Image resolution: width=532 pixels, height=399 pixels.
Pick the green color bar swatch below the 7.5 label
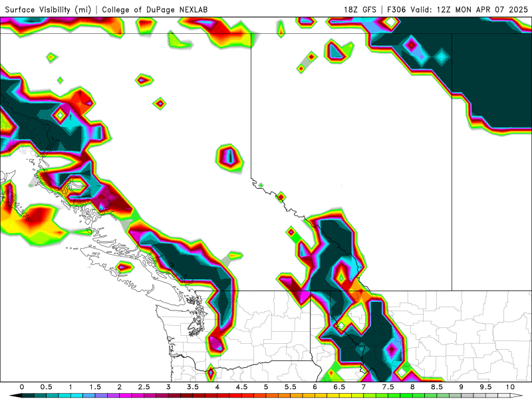point(394,396)
